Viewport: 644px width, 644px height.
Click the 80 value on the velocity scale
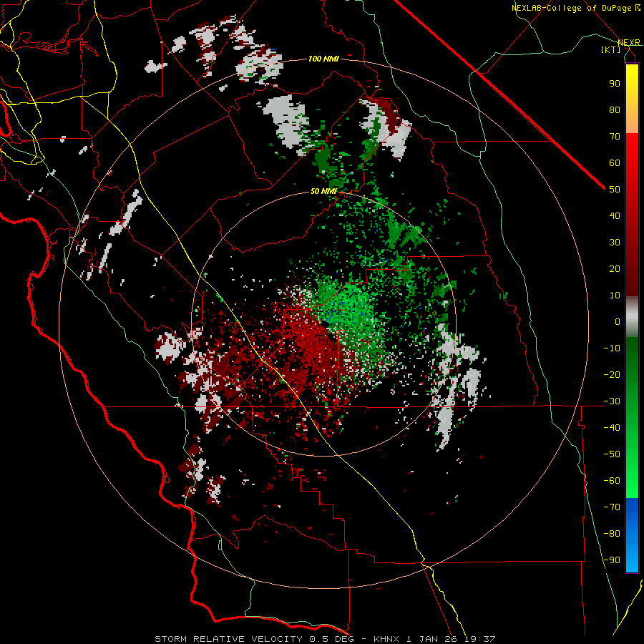pos(615,109)
